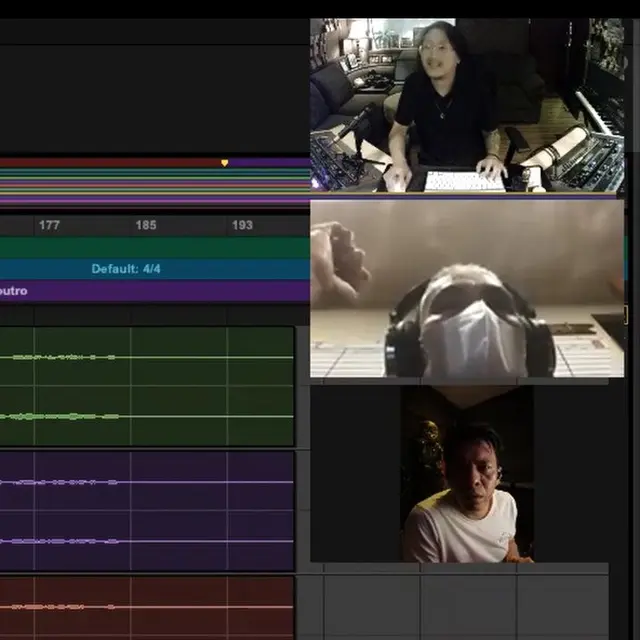Image resolution: width=640 pixels, height=640 pixels.
Task: Select the green clip's upper waveform channel
Action: 147,357
